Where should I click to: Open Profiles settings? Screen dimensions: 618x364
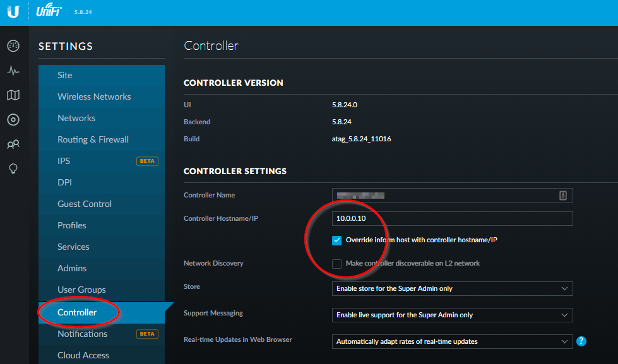[101, 225]
